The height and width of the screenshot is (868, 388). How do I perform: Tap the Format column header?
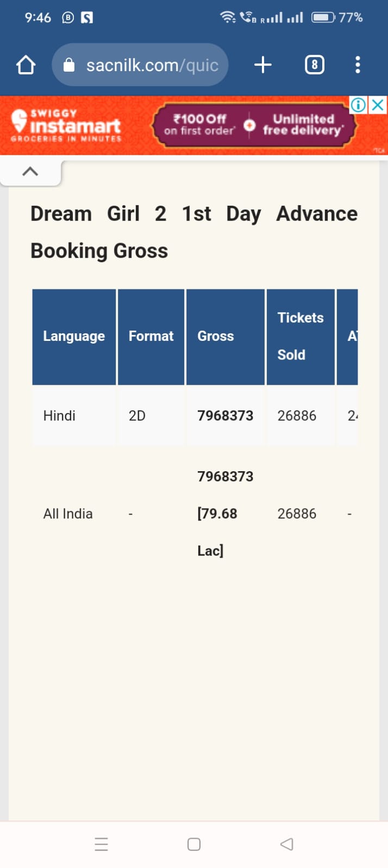coord(151,337)
